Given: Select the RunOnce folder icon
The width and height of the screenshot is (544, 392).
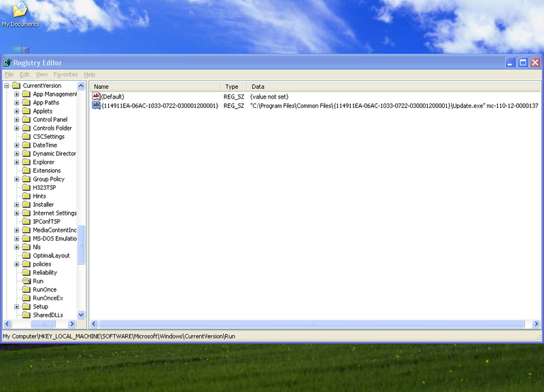Looking at the screenshot, I should tap(27, 289).
